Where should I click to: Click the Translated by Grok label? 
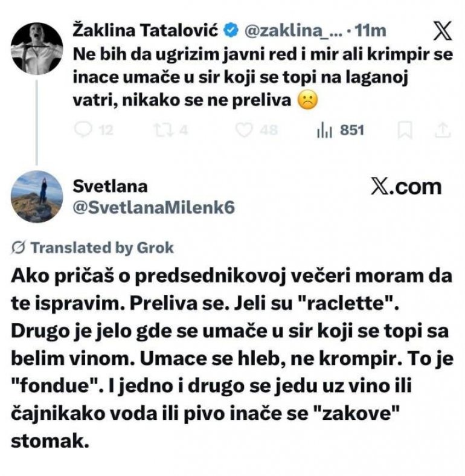(x=102, y=248)
